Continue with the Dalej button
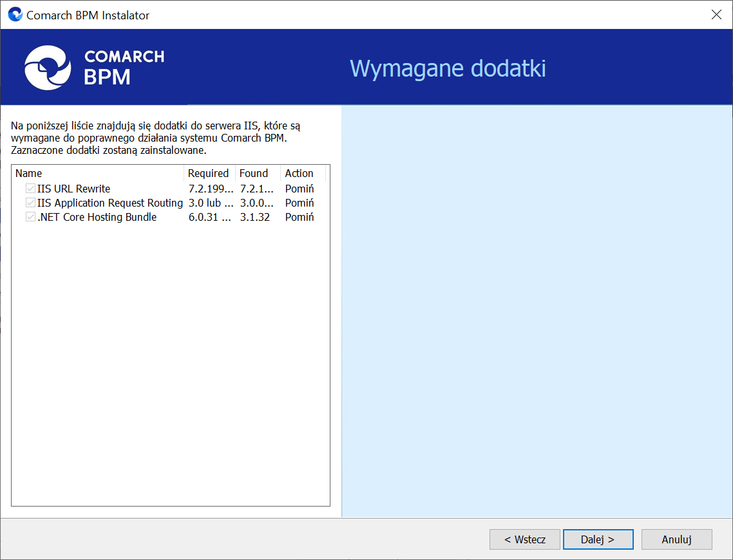Screen dimensions: 733x560 click(598, 539)
